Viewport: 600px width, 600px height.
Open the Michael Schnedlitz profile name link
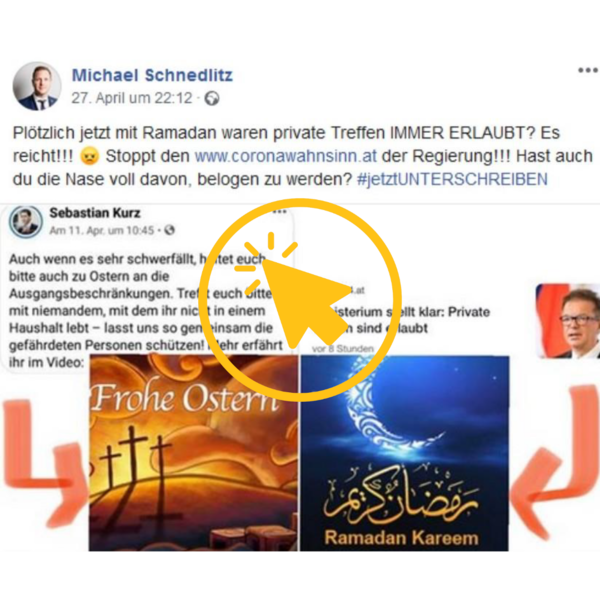pos(152,75)
